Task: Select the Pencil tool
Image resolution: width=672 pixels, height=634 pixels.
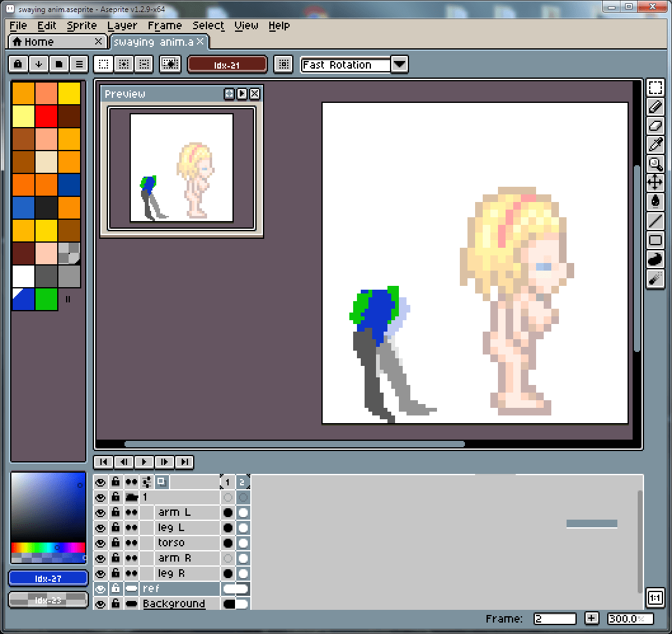Action: [655, 107]
